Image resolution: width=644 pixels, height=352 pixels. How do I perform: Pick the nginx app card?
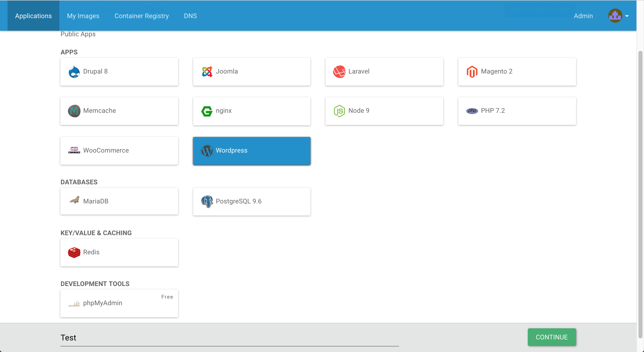point(252,111)
